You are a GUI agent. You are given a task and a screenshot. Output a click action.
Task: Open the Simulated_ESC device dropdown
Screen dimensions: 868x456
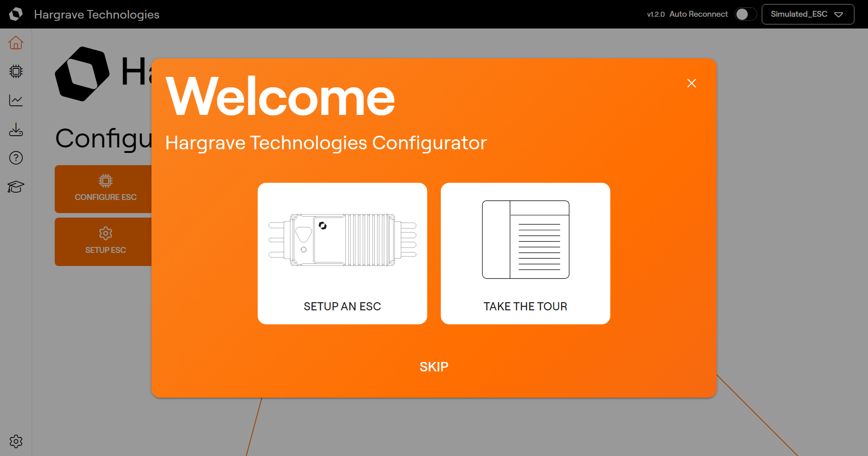[x=807, y=14]
